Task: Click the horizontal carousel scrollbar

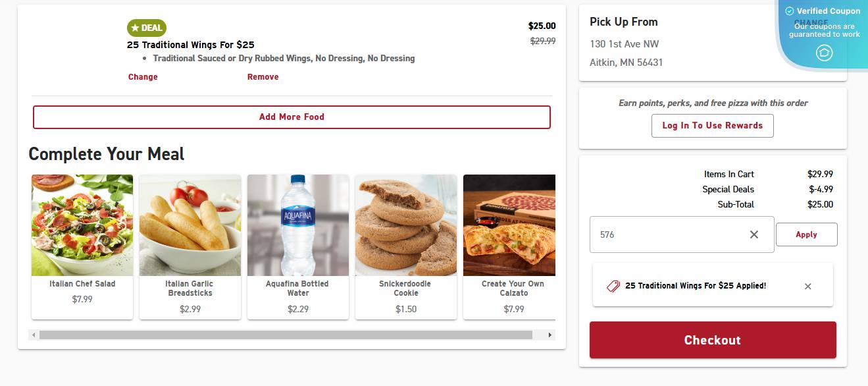Action: (286, 335)
